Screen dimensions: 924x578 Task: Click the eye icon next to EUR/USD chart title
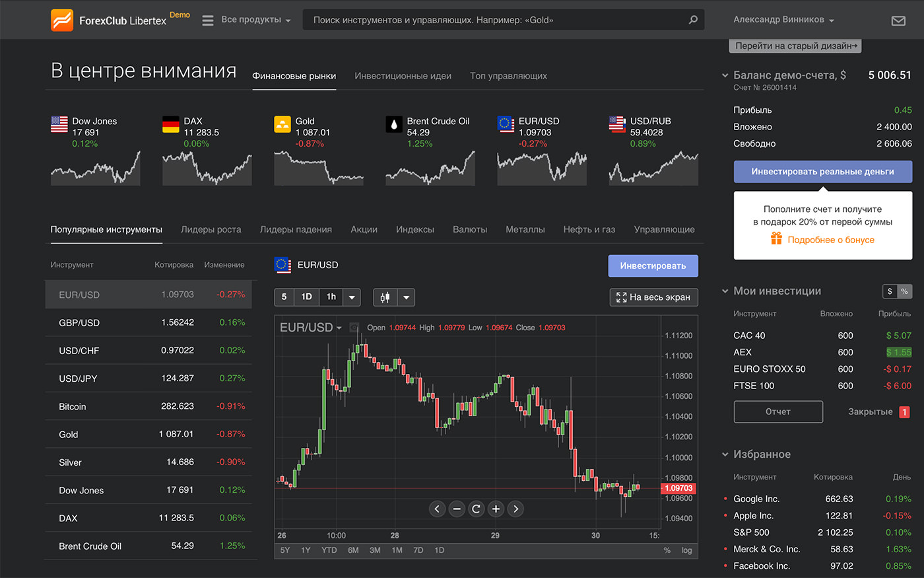coord(354,328)
